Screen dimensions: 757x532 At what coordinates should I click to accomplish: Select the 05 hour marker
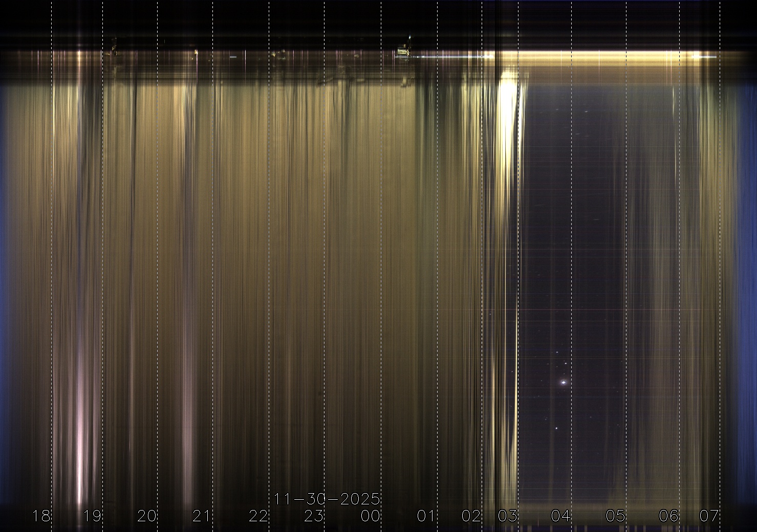pyautogui.click(x=616, y=516)
